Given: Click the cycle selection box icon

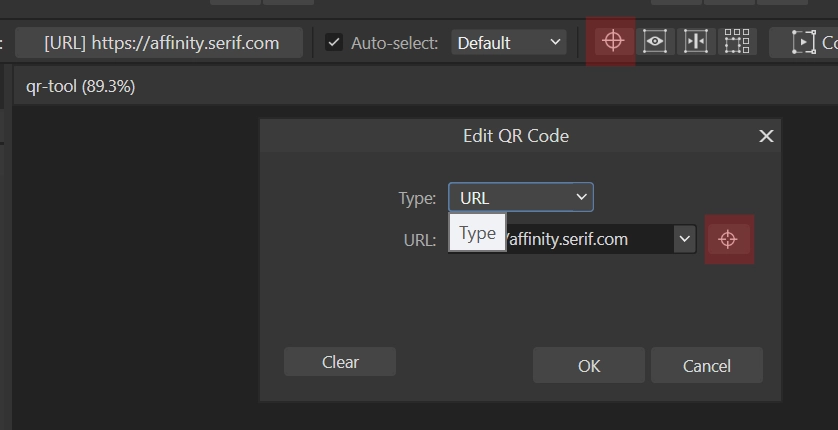Looking at the screenshot, I should coord(803,42).
